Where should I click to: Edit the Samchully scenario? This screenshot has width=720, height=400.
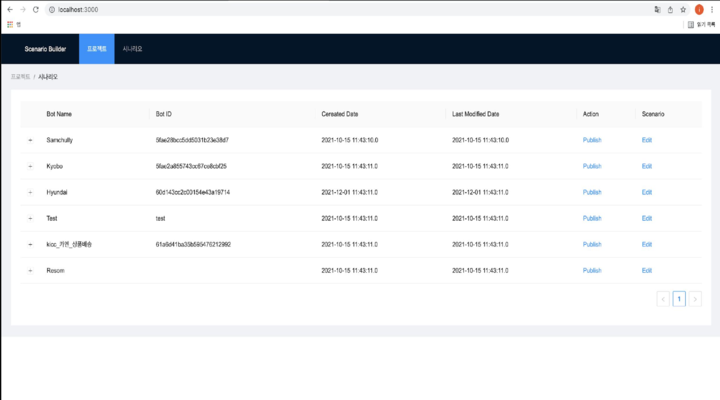click(647, 140)
